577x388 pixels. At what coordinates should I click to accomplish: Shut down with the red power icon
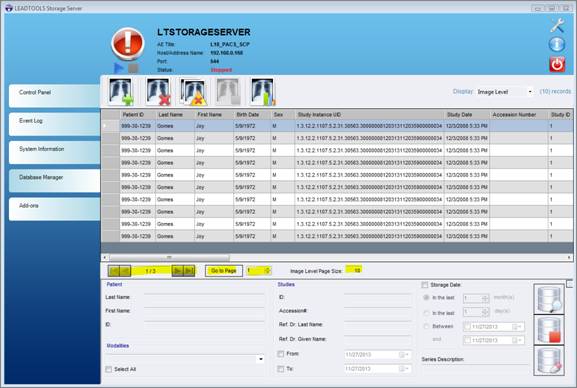[x=557, y=64]
